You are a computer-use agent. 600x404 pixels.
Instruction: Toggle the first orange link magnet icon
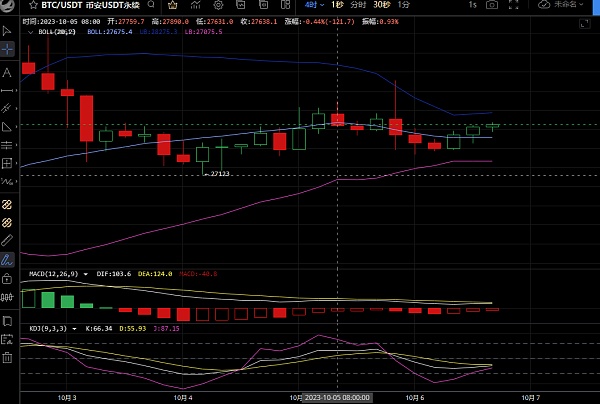tap(7, 203)
